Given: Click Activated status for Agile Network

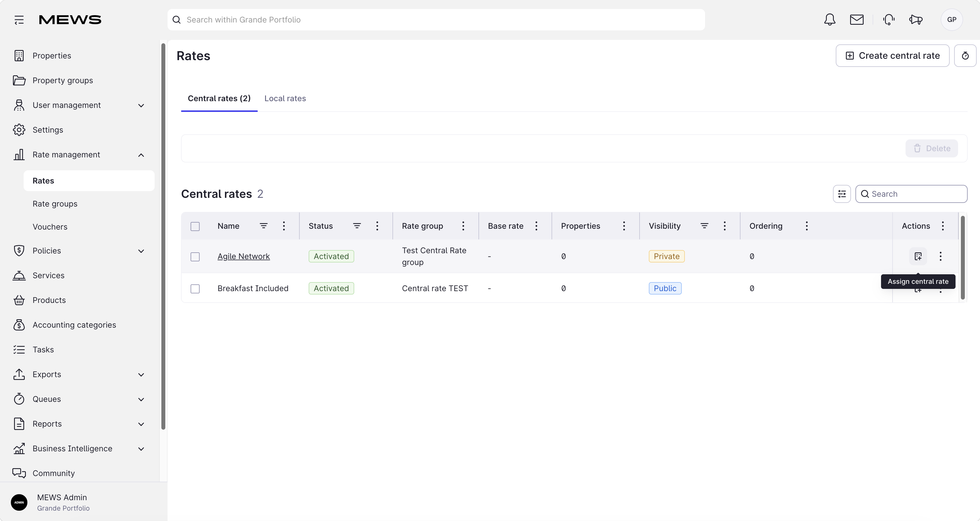Looking at the screenshot, I should 331,256.
